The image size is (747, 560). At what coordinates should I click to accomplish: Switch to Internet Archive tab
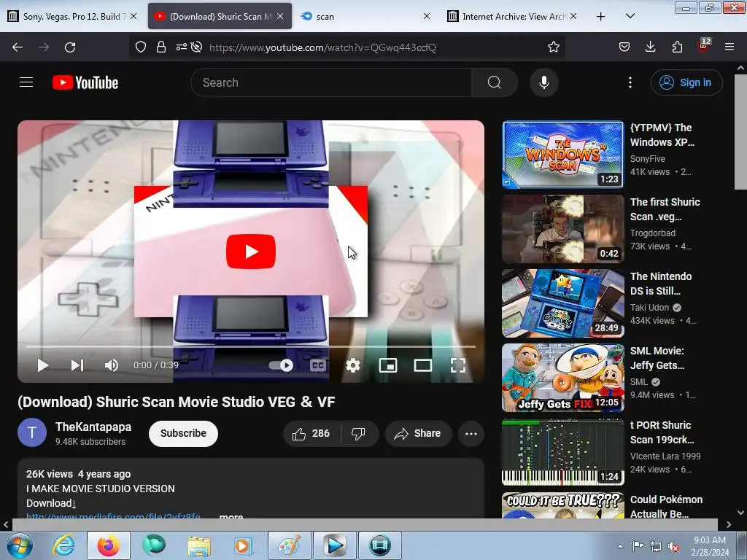click(x=513, y=16)
